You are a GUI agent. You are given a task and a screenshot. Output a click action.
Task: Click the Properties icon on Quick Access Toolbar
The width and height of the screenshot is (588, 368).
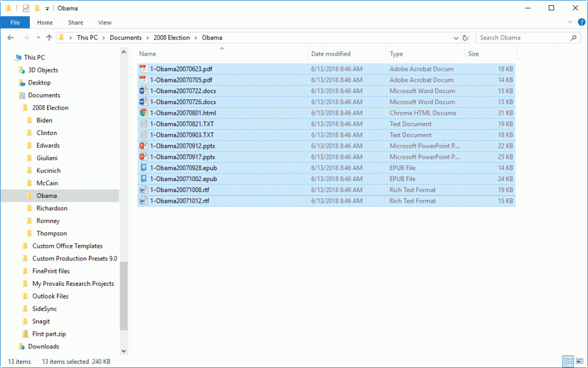tap(25, 7)
